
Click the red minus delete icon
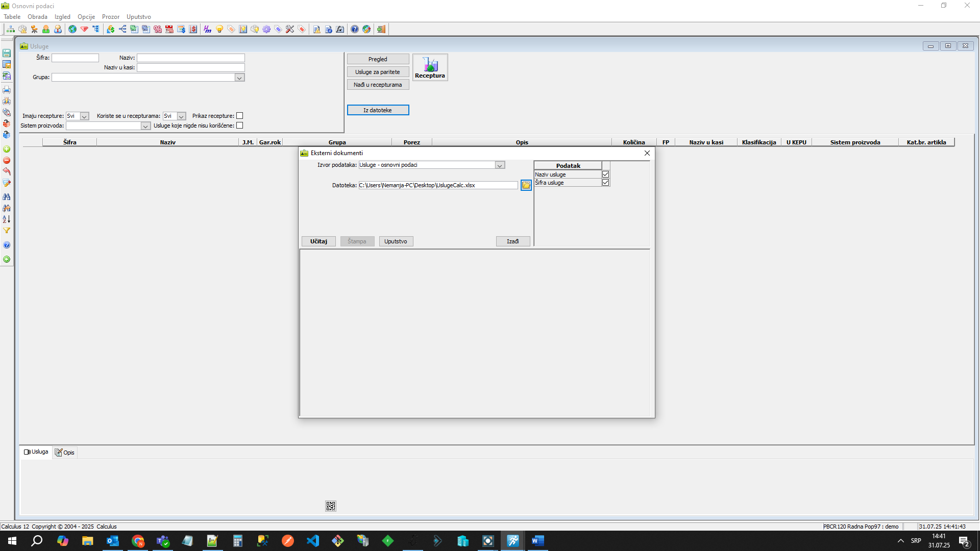7,161
